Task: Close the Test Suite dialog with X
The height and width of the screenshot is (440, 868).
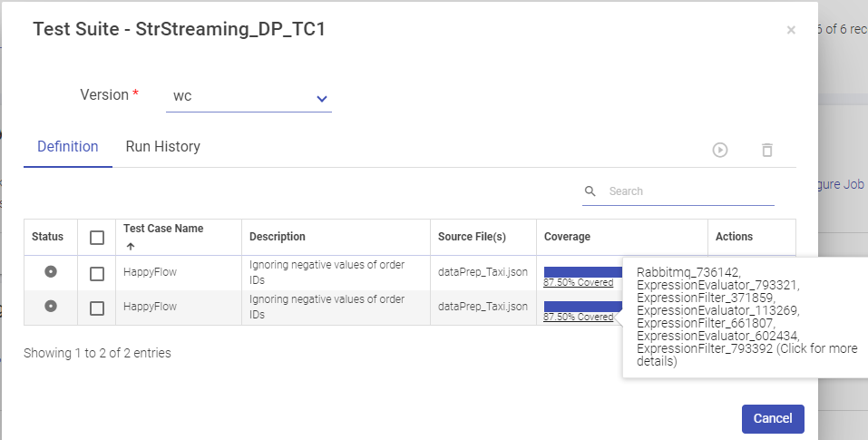Action: [x=791, y=30]
